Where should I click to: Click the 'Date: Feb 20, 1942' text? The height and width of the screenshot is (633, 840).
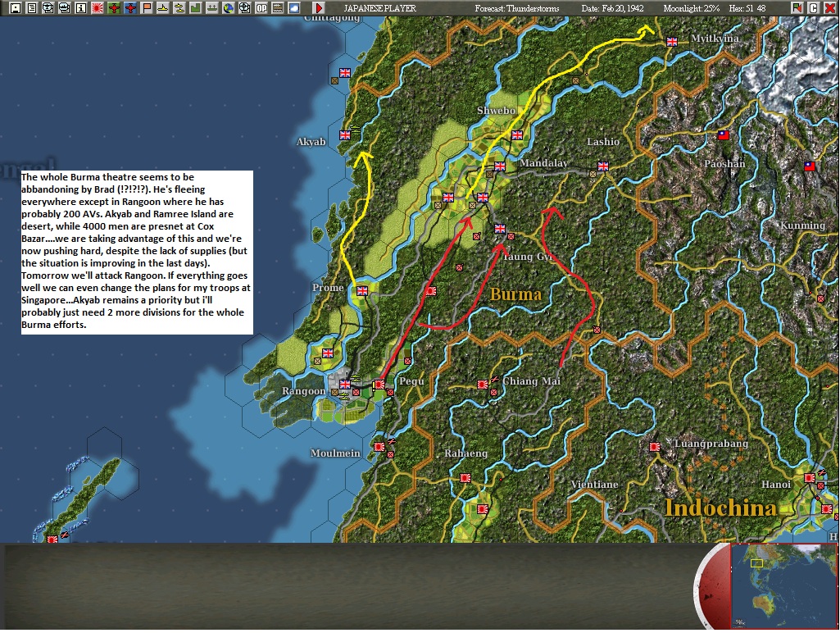click(x=612, y=8)
